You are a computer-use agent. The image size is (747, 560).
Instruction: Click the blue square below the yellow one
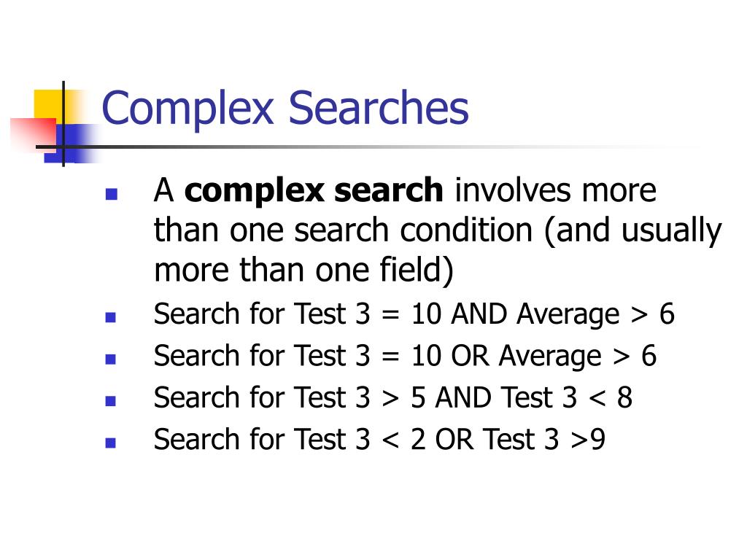71,144
